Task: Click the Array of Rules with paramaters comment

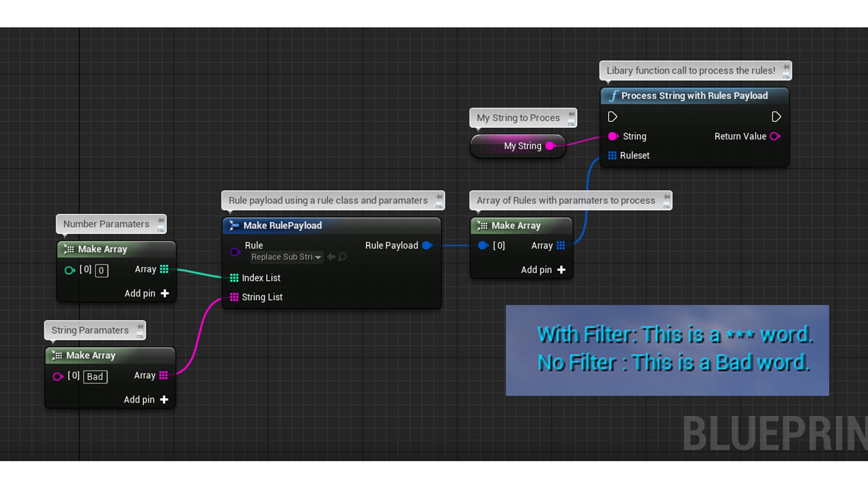Action: [566, 201]
